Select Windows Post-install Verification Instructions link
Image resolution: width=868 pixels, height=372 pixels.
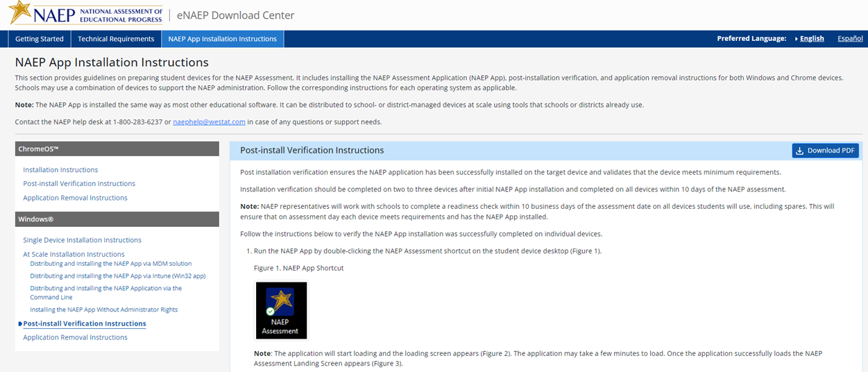[x=85, y=323]
